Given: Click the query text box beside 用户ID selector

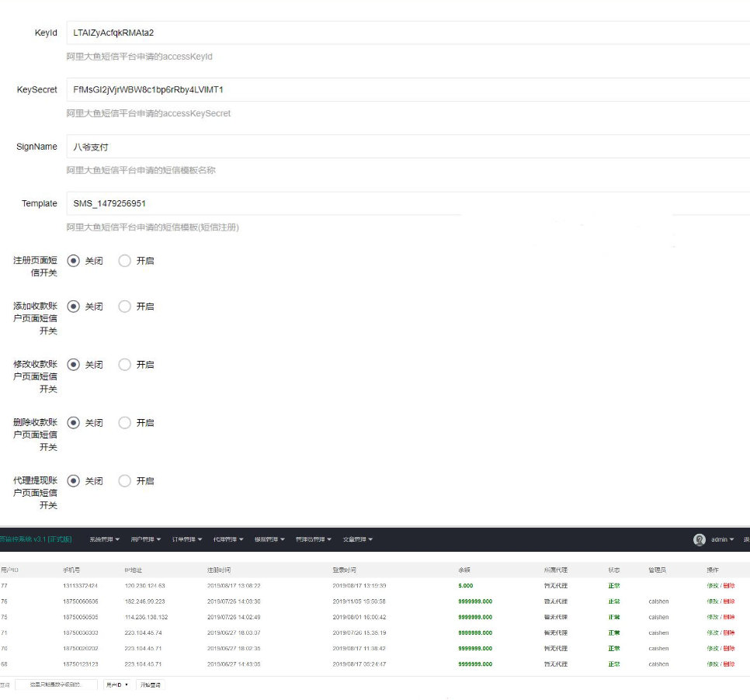Looking at the screenshot, I should coord(57,684).
